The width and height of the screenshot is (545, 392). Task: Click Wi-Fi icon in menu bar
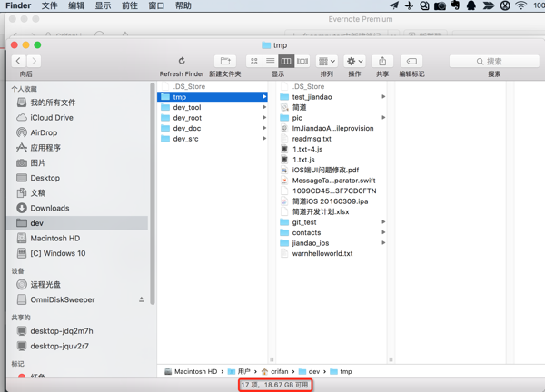521,5
